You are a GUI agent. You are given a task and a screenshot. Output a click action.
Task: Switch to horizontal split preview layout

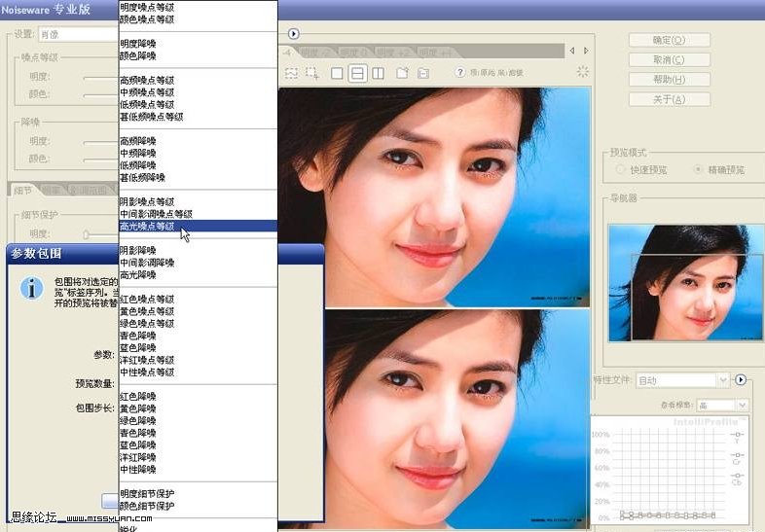point(357,73)
